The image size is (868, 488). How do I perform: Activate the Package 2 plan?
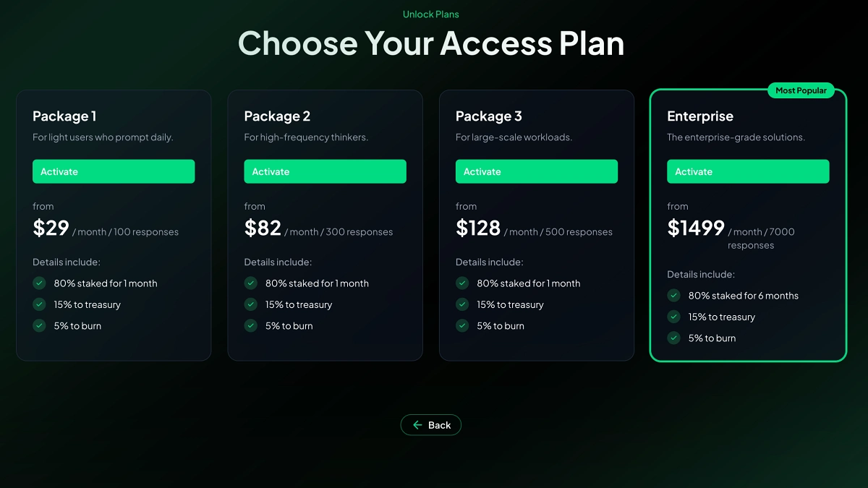tap(325, 171)
